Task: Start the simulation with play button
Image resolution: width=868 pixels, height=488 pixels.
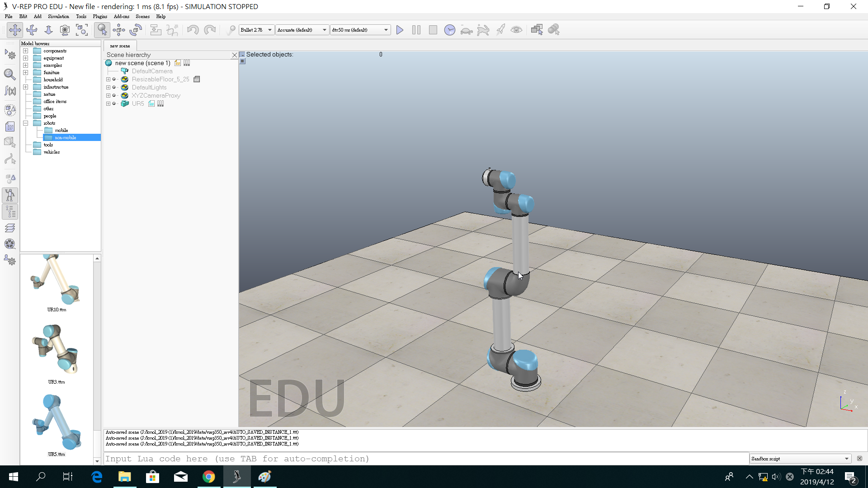Action: point(400,30)
